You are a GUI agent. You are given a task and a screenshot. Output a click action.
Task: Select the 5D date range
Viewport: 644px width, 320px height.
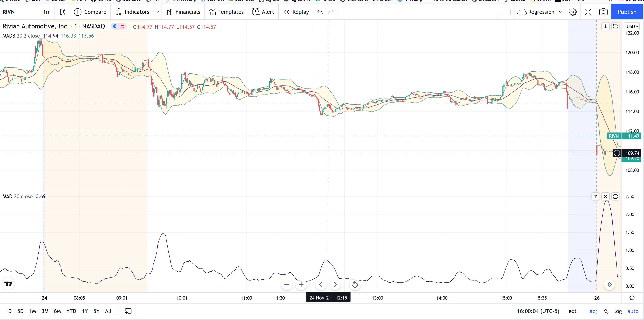(x=20, y=311)
